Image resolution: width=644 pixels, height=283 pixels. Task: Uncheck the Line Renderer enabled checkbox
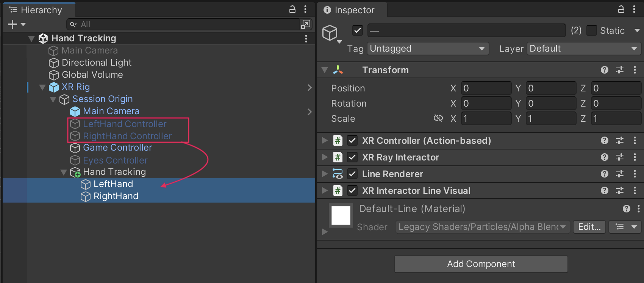pyautogui.click(x=352, y=174)
